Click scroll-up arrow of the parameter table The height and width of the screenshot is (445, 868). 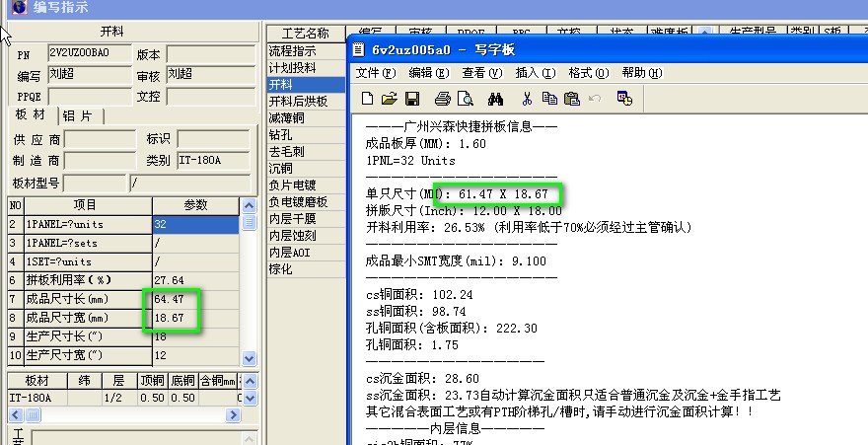pos(250,206)
